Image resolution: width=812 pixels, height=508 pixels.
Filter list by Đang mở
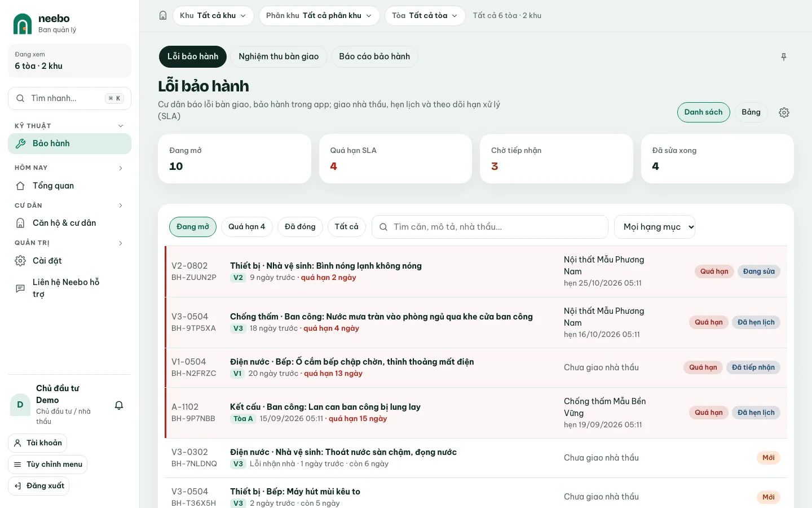pos(193,227)
